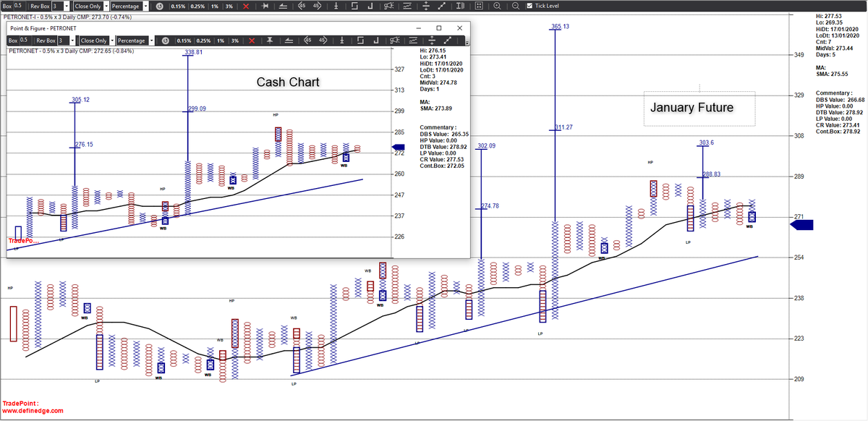Zoom in using the magnifier plus icon
868x421 pixels.
498,6
